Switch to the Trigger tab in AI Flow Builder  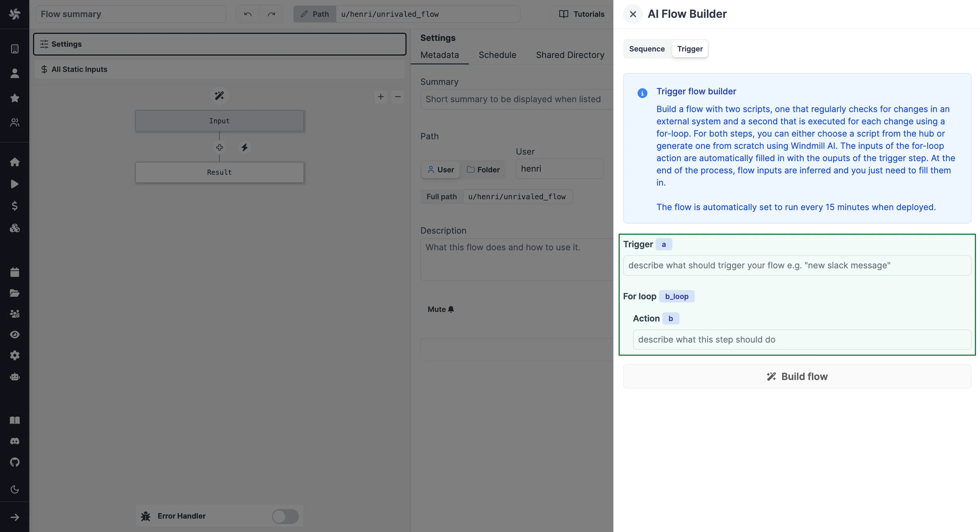click(690, 48)
